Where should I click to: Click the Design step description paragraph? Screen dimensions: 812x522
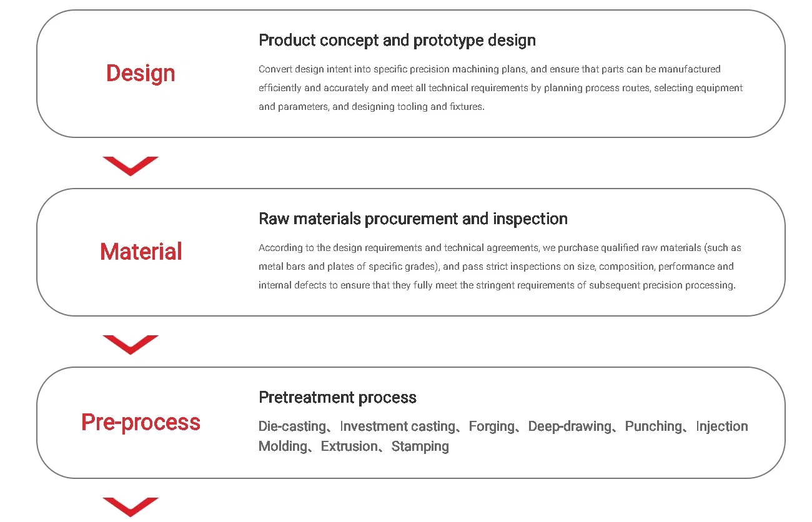500,88
